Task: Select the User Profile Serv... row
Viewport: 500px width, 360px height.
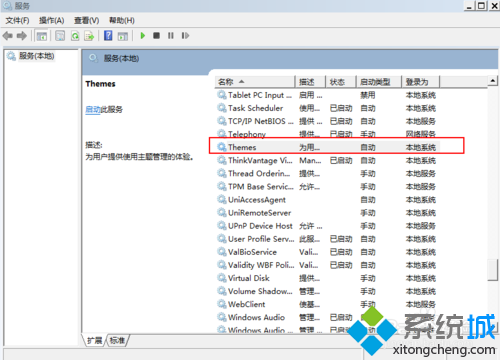Action: (x=328, y=239)
